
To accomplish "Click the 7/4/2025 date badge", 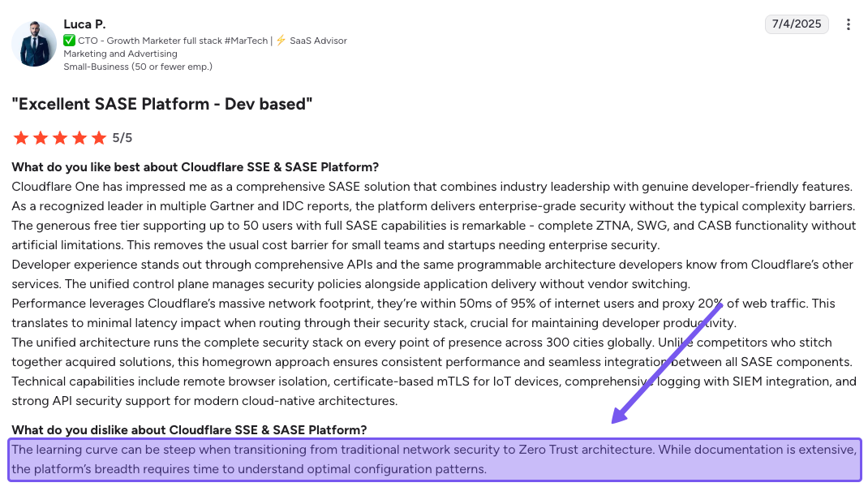I will pyautogui.click(x=797, y=24).
